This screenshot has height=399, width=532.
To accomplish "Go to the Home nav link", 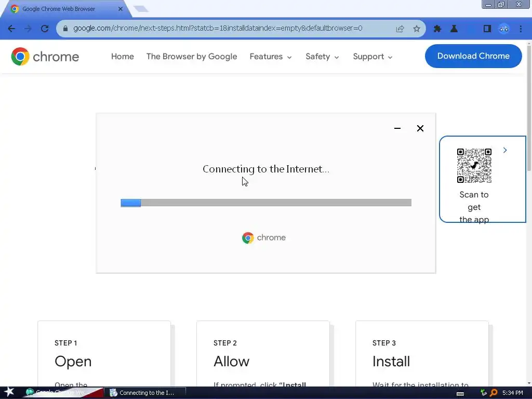I will pos(123,56).
